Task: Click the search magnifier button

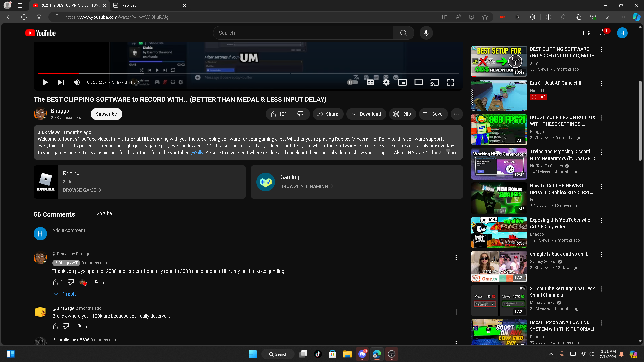Action: (403, 33)
